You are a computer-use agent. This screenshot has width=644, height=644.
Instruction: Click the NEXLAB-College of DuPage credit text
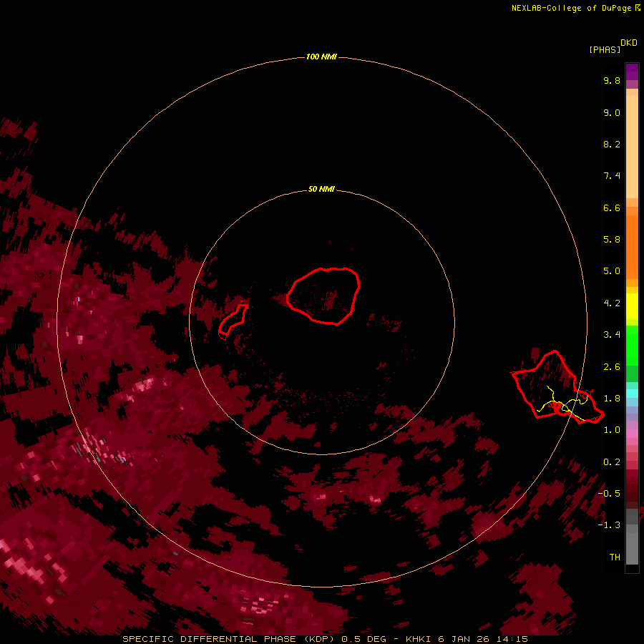[x=575, y=8]
